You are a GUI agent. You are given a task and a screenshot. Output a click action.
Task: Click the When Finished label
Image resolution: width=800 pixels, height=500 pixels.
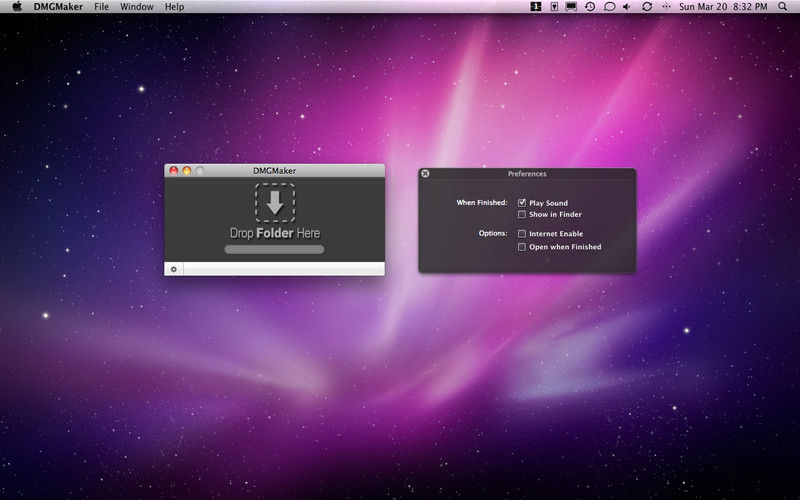(x=482, y=203)
